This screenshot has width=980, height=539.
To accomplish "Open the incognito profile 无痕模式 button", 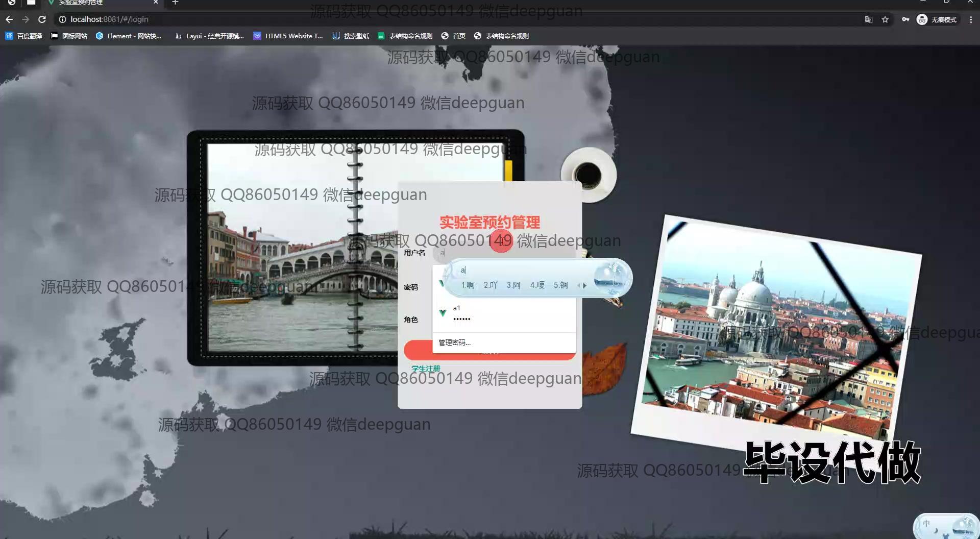I will click(x=937, y=19).
